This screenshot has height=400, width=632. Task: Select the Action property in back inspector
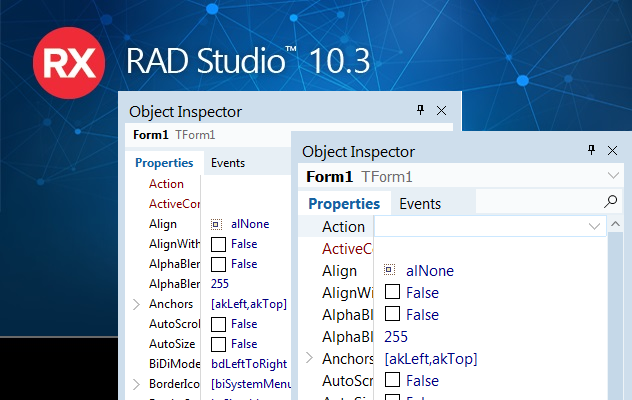(x=166, y=184)
